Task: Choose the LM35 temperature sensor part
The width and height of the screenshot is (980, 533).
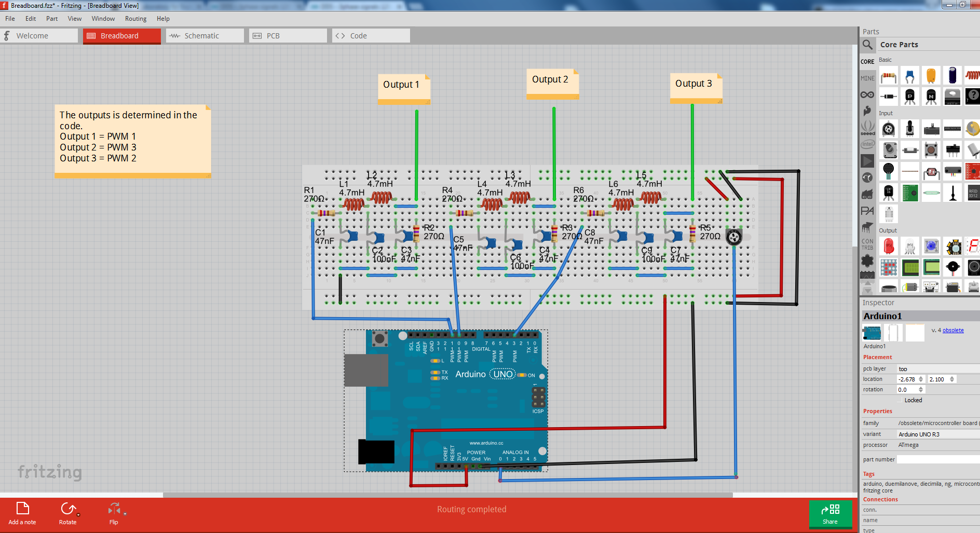Action: click(x=889, y=193)
